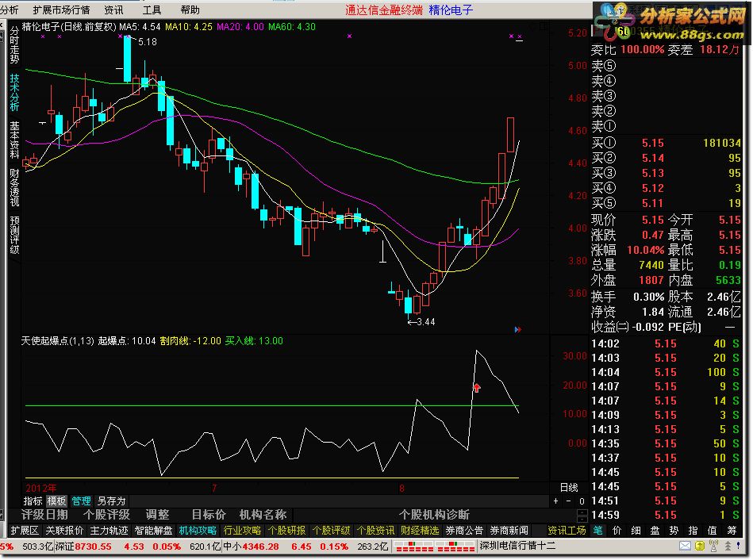Screen dimensions: 753x560
Task: Click the 管理 button
Action: (x=81, y=501)
